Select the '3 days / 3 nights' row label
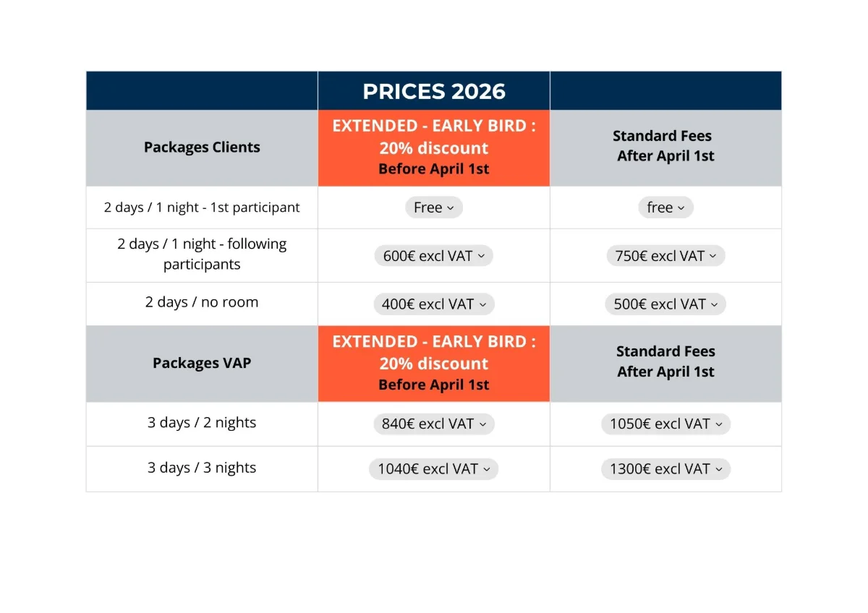Screen dimensions: 868x613 click(x=202, y=468)
